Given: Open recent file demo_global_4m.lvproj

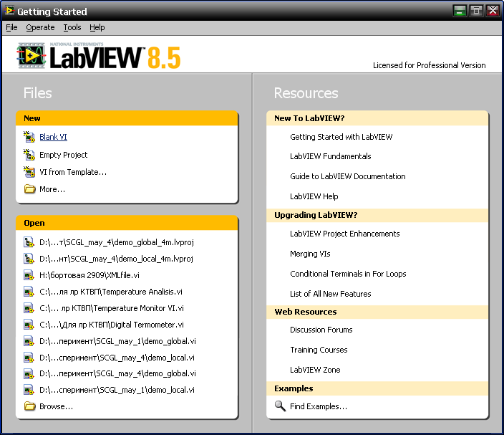Looking at the screenshot, I should (117, 242).
